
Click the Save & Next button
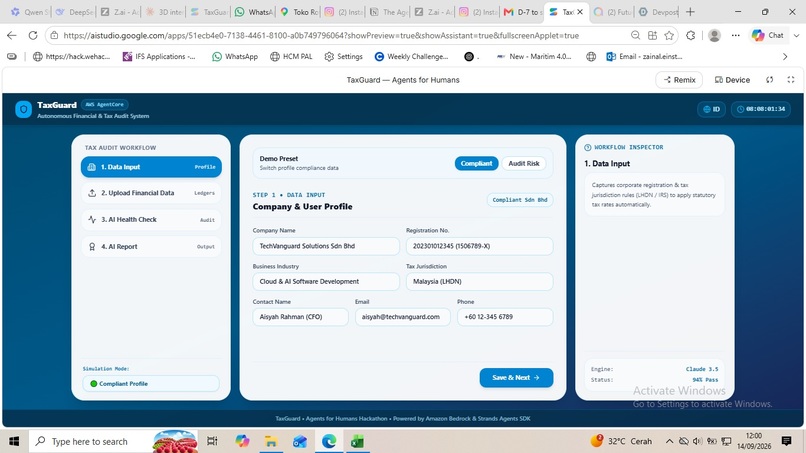516,378
